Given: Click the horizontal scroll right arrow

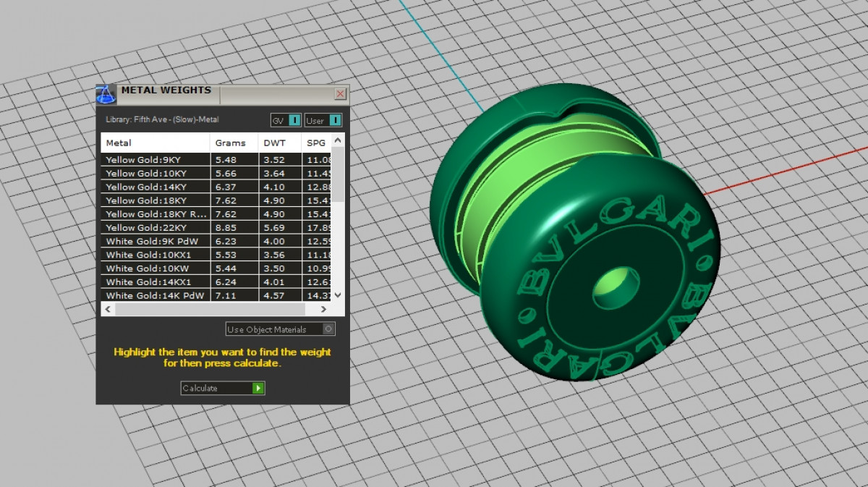Looking at the screenshot, I should tap(324, 309).
